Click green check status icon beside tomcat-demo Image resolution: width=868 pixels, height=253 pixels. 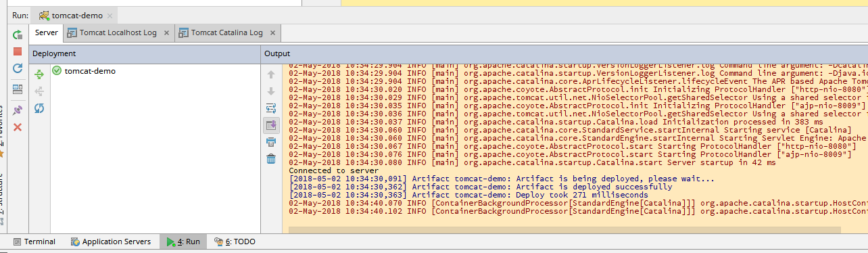point(57,70)
